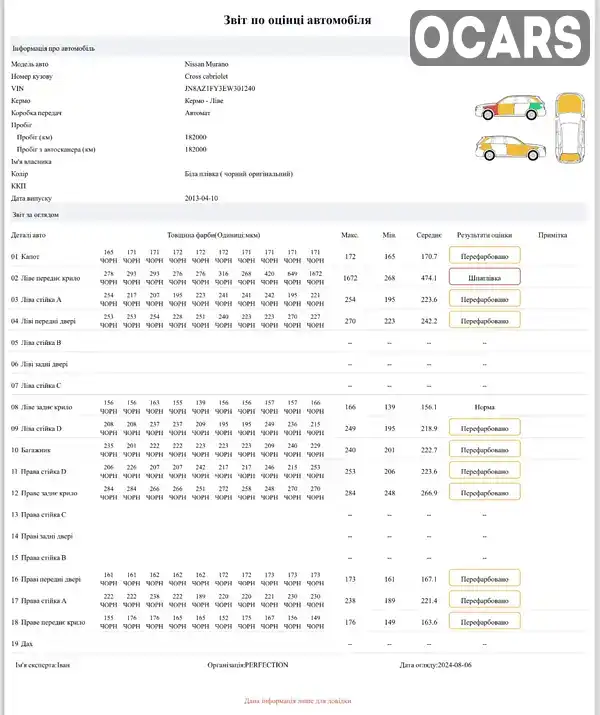Click the right-side car diagram with green rear

click(510, 108)
